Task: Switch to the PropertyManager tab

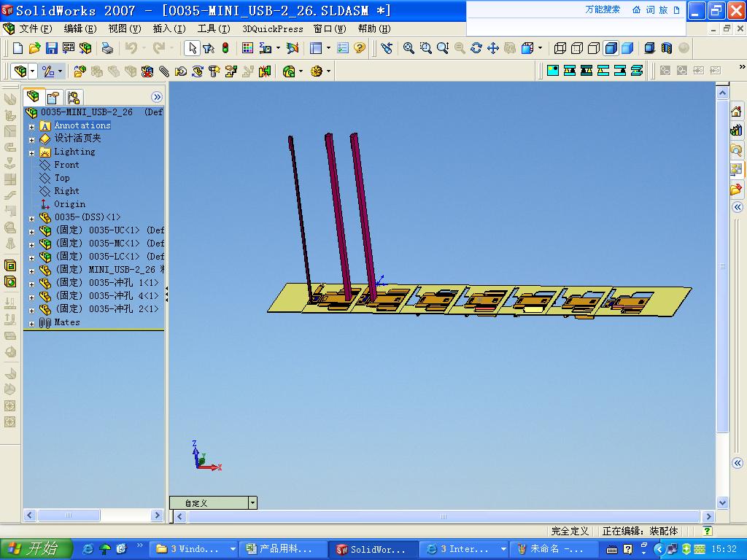Action: 54,97
